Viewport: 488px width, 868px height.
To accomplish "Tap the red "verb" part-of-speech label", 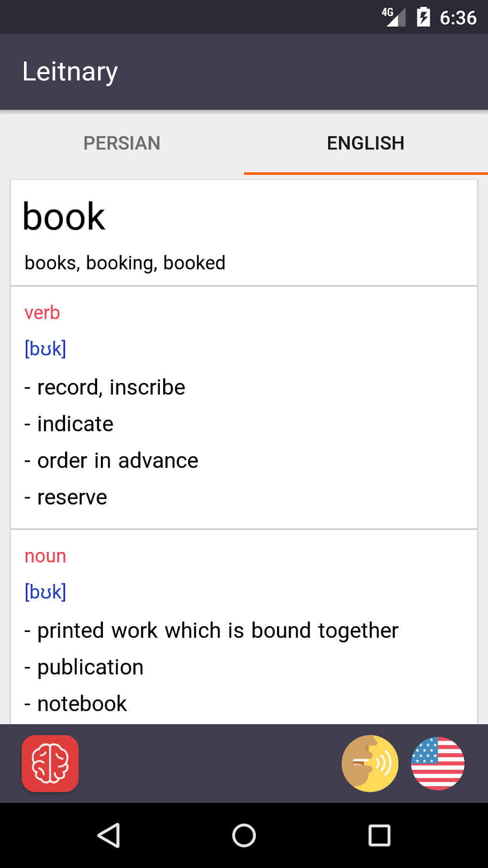I will [42, 313].
